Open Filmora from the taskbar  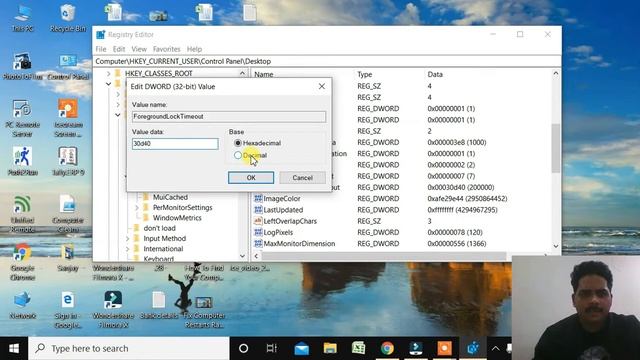pyautogui.click(x=416, y=348)
